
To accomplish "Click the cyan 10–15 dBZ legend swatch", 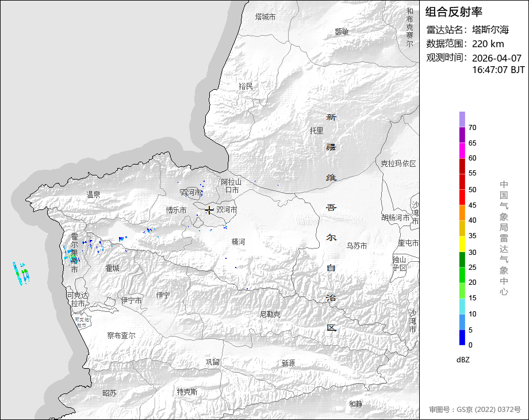I will click(x=462, y=307).
